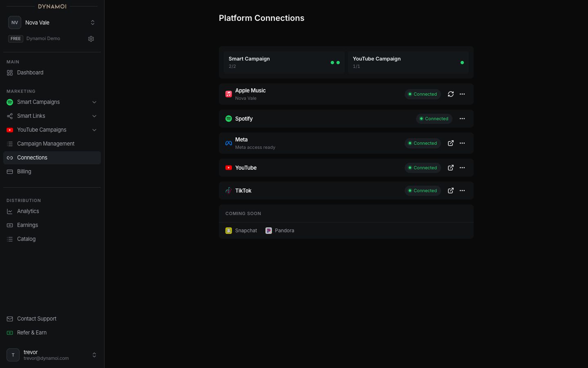Click the Snapchat coming soon icon
Screen dimensions: 588x368
coord(229,231)
